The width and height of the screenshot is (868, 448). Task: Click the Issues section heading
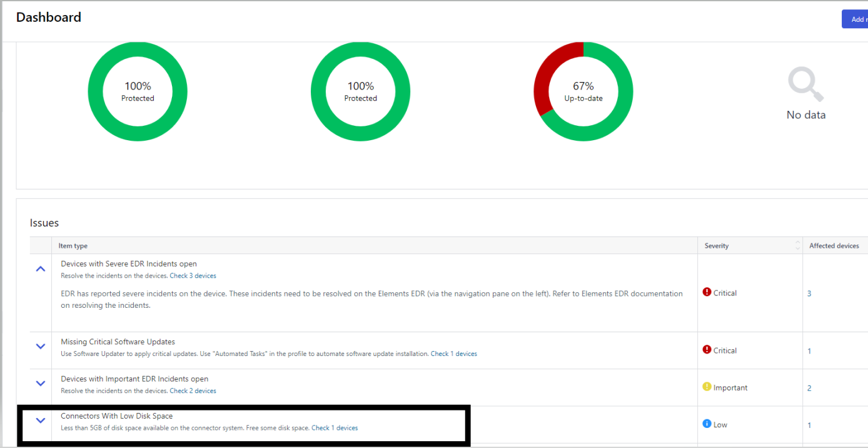tap(44, 223)
